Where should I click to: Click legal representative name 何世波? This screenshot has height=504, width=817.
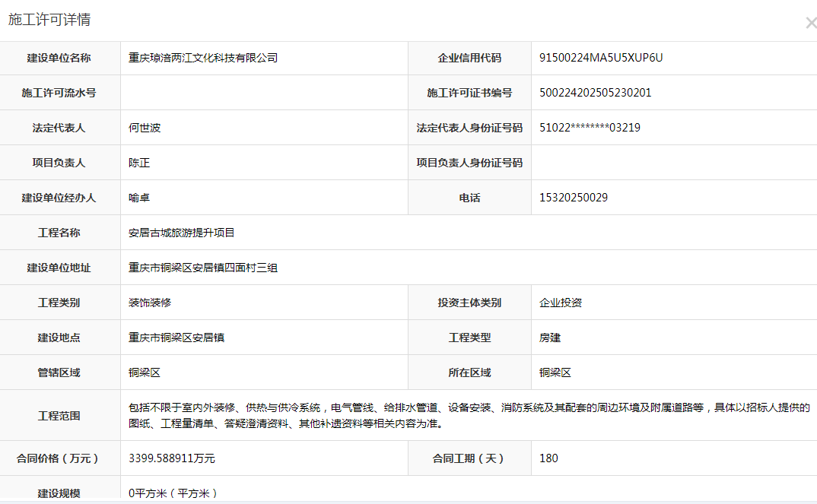145,128
